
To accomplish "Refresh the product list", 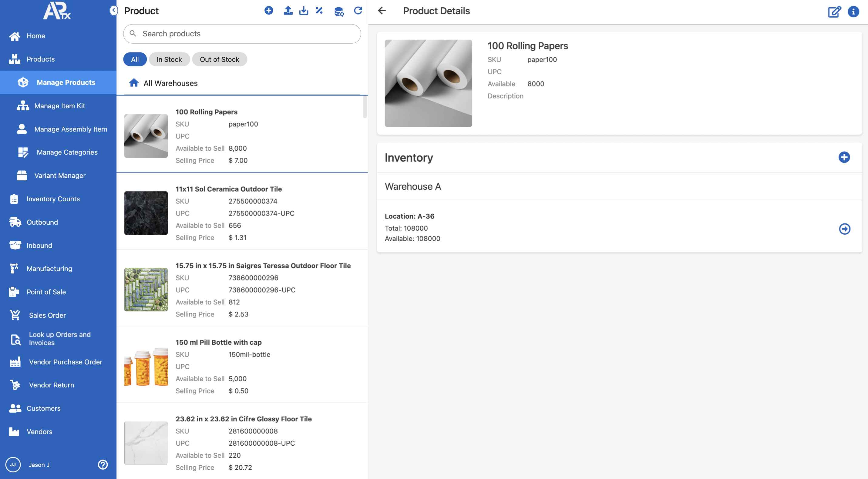I will coord(358,10).
